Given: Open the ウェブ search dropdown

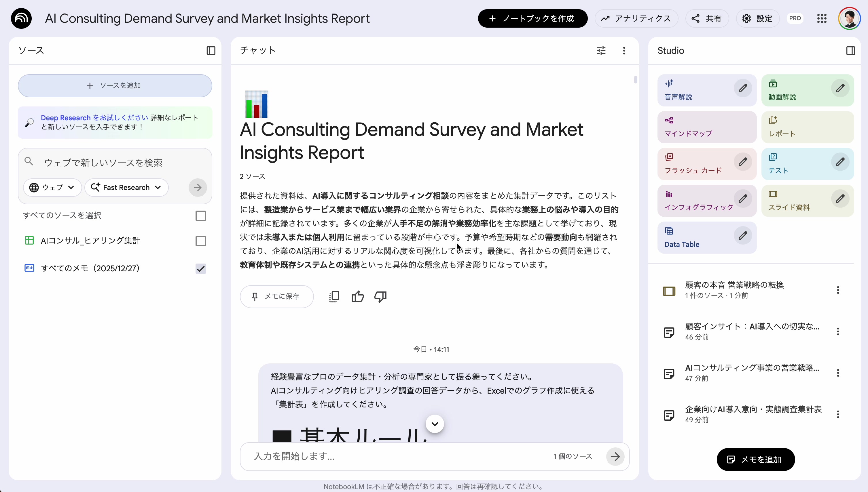Looking at the screenshot, I should (x=52, y=188).
